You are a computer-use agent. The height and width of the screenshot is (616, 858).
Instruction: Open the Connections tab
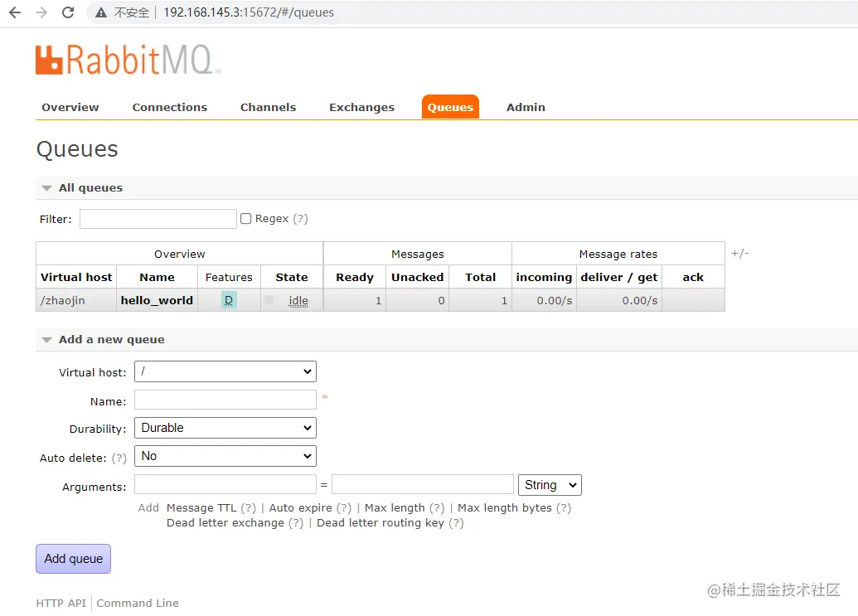pyautogui.click(x=170, y=107)
